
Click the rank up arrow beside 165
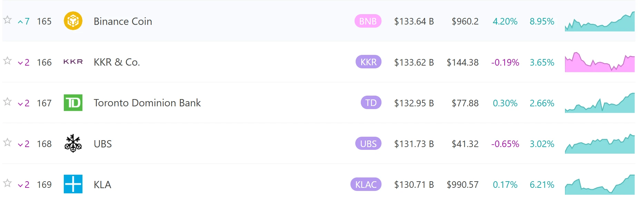tap(21, 22)
